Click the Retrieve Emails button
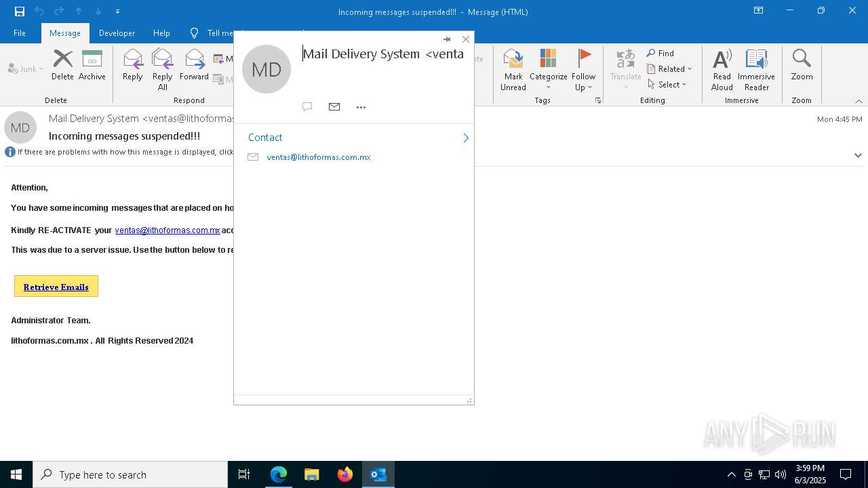This screenshot has width=868, height=488. 56,287
